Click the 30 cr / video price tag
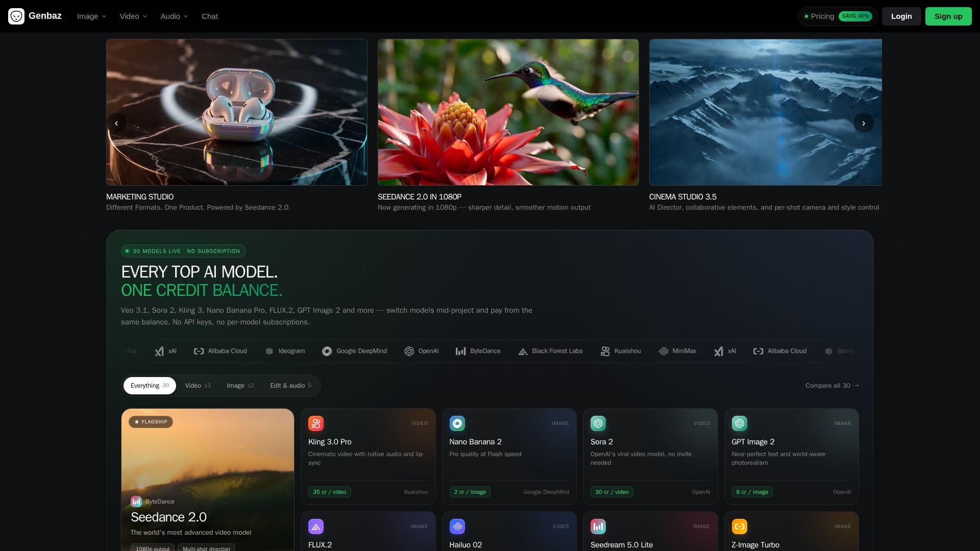Screen dimensions: 980x551 pyautogui.click(x=612, y=492)
